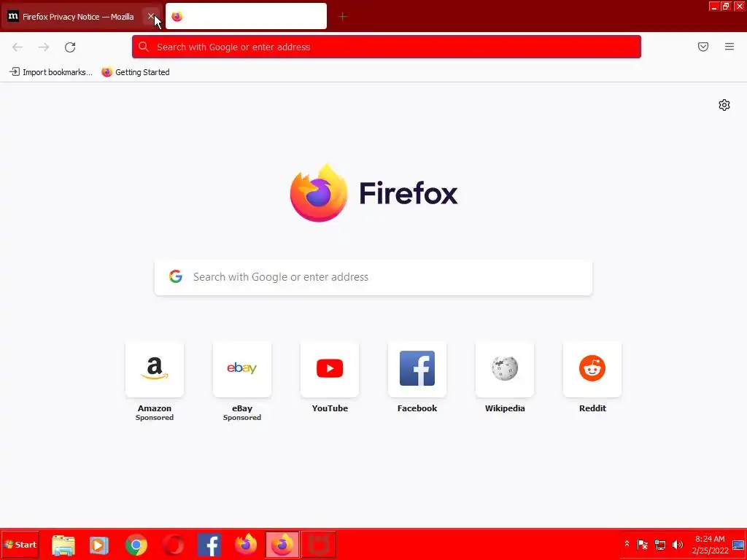Screen dimensions: 747x560
Task: Open the Firefox application menu
Action: 729,47
